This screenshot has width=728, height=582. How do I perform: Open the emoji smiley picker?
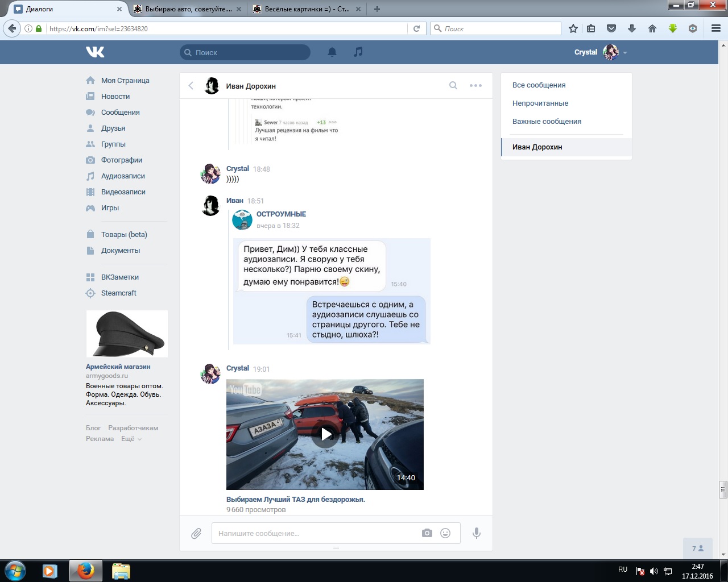click(445, 533)
